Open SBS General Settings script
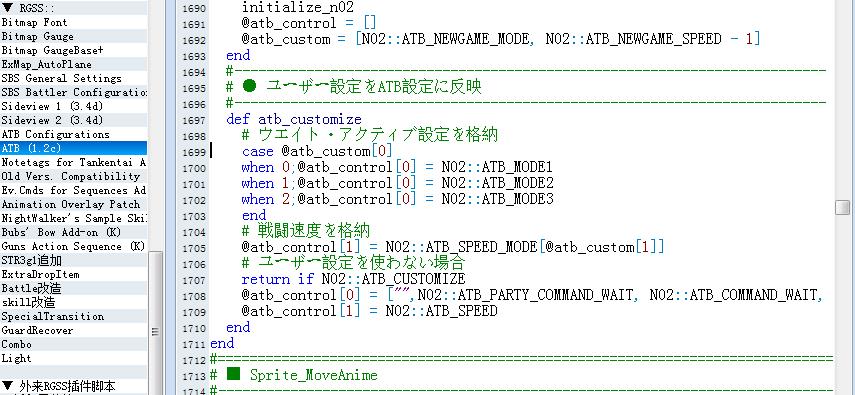This screenshot has width=855, height=395. (74, 79)
